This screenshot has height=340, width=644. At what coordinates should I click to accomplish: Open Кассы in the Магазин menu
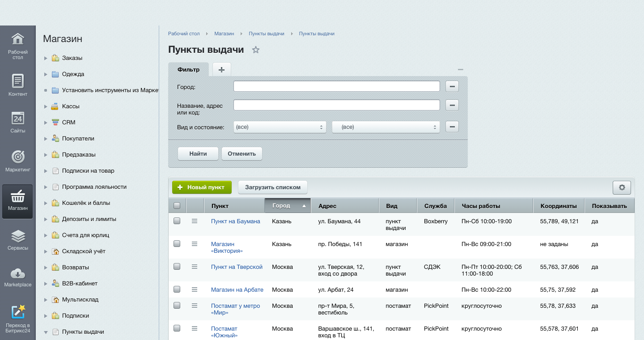71,106
